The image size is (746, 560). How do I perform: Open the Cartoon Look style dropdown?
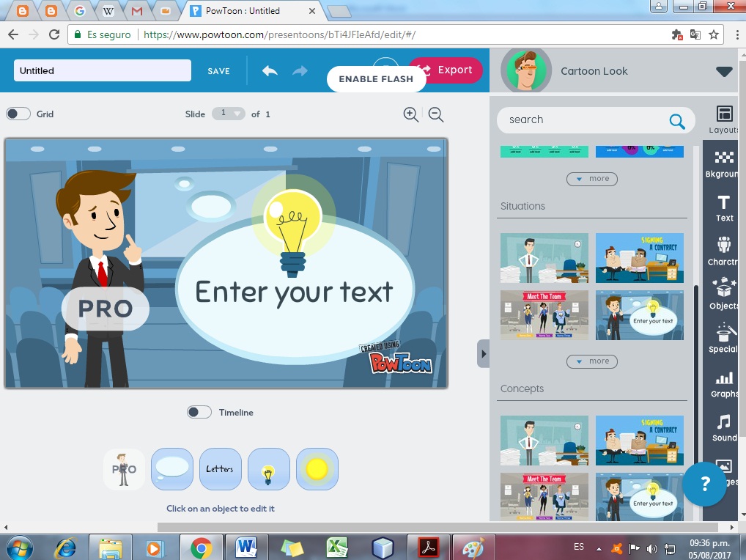click(x=724, y=71)
